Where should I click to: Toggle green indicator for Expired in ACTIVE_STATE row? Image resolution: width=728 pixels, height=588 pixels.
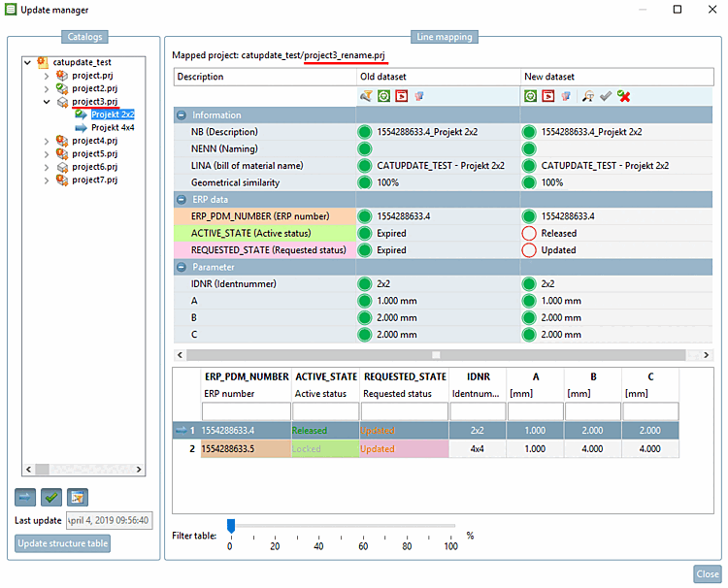365,233
